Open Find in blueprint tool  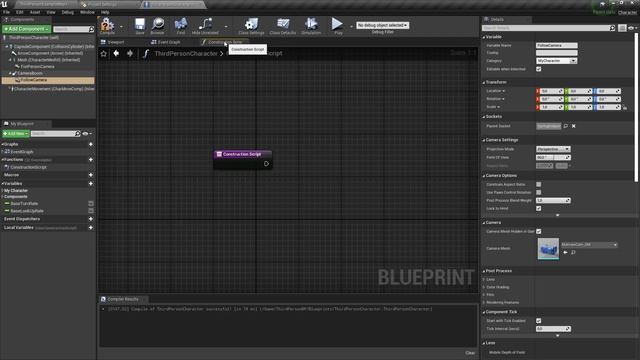pyautogui.click(x=180, y=25)
